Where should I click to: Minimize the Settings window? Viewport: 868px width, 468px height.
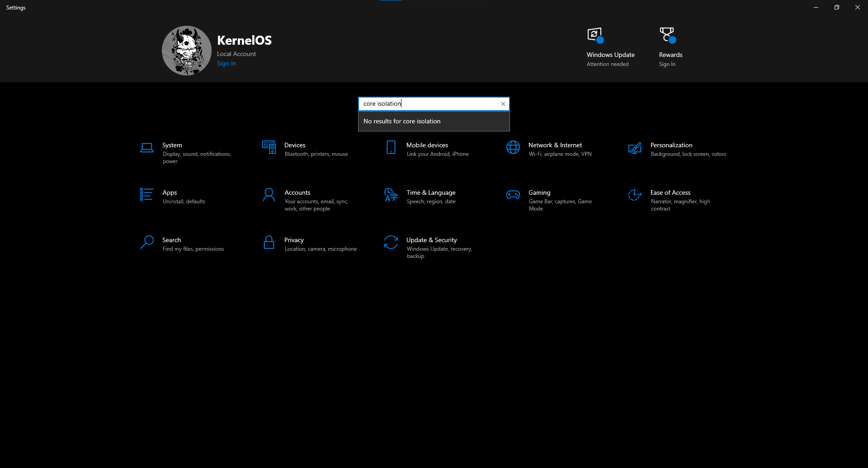click(x=816, y=7)
